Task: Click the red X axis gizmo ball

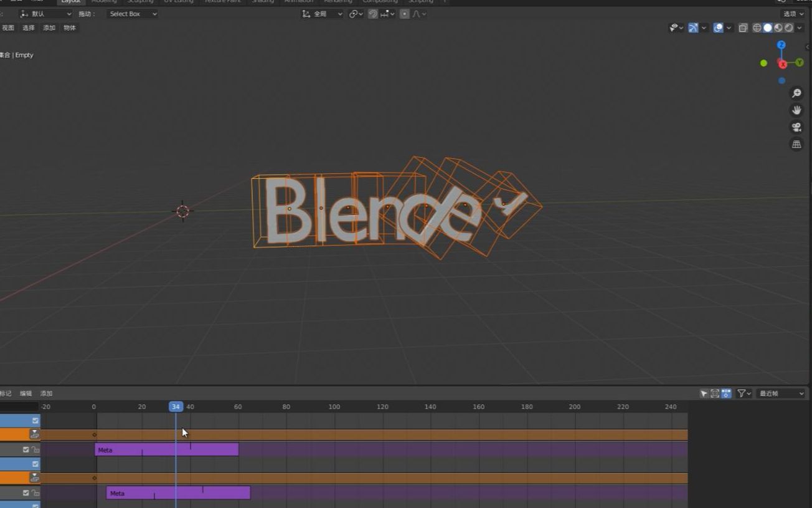Action: [783, 64]
